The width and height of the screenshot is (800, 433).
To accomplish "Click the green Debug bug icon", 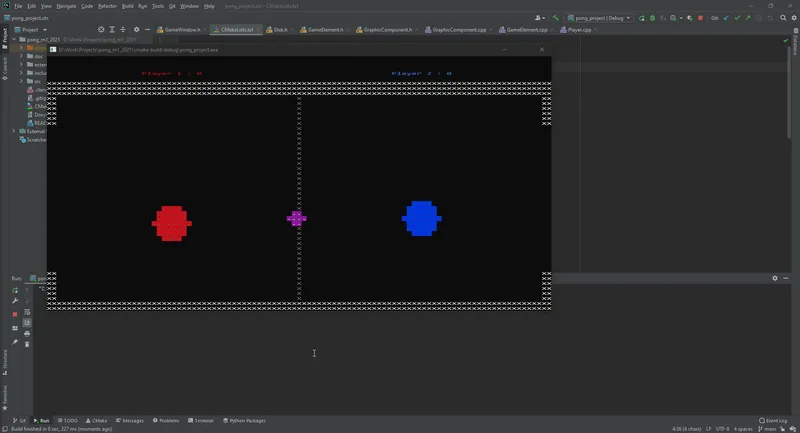I will tap(652, 18).
